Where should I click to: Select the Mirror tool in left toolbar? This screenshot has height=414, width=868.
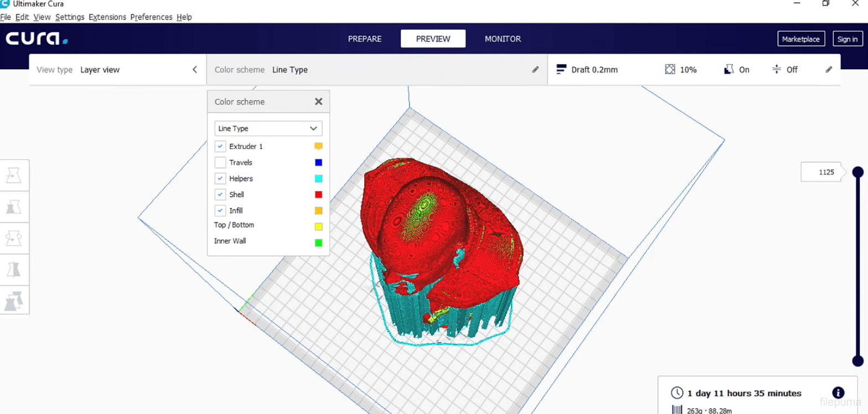pyautogui.click(x=13, y=270)
